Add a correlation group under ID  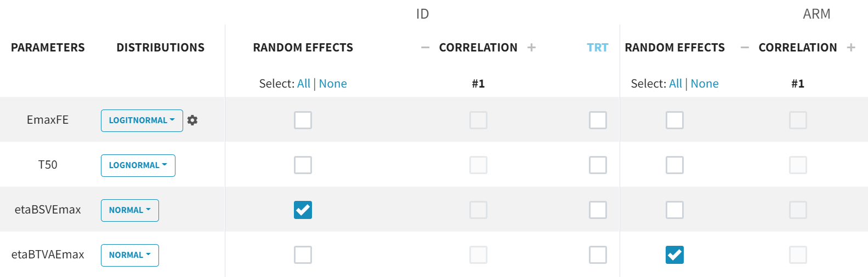[531, 48]
